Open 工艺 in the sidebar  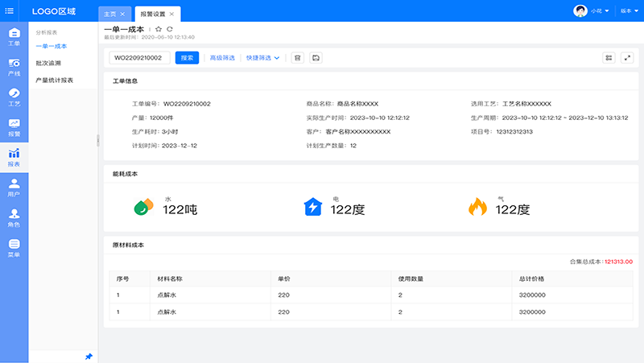coord(14,97)
